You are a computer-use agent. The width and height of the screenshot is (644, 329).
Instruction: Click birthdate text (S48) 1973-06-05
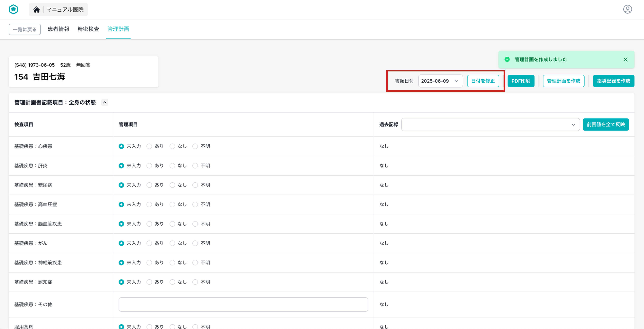[x=35, y=65]
